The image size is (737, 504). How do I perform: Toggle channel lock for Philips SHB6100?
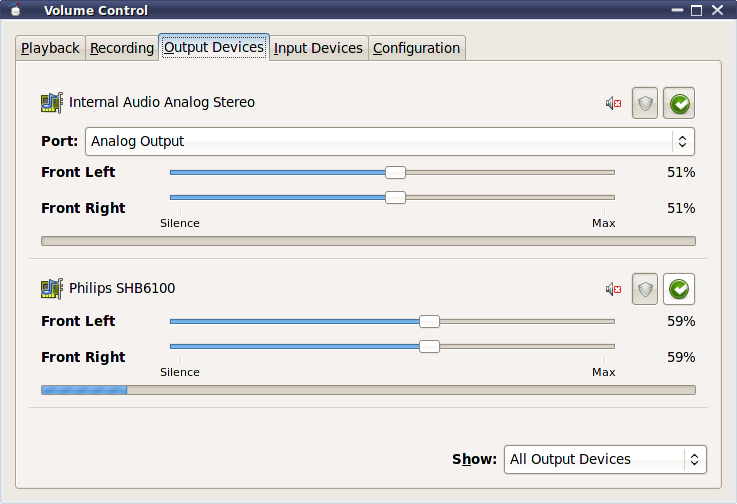point(645,289)
